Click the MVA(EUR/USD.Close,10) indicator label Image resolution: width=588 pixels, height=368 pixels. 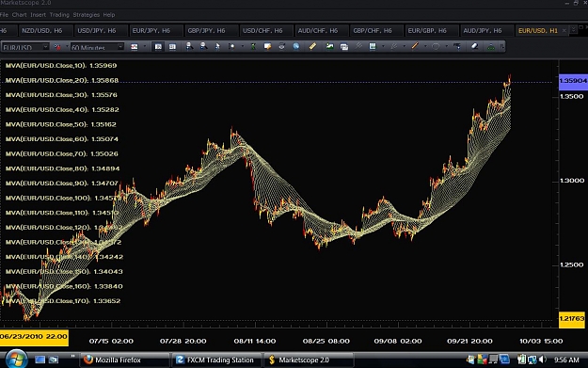click(61, 65)
